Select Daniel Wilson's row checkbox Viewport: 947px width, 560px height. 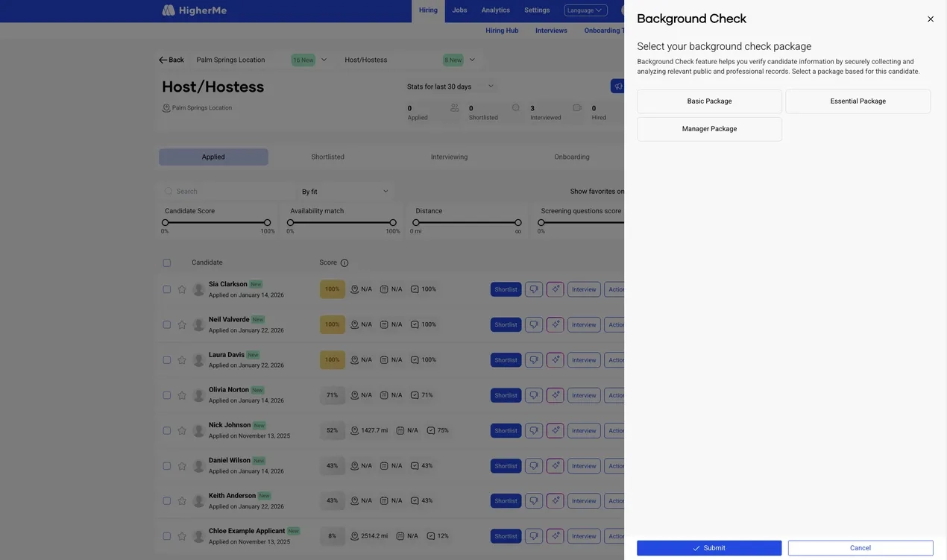(167, 466)
